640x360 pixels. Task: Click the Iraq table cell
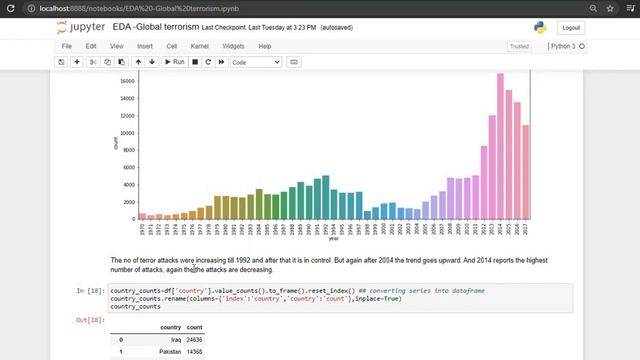(176, 340)
